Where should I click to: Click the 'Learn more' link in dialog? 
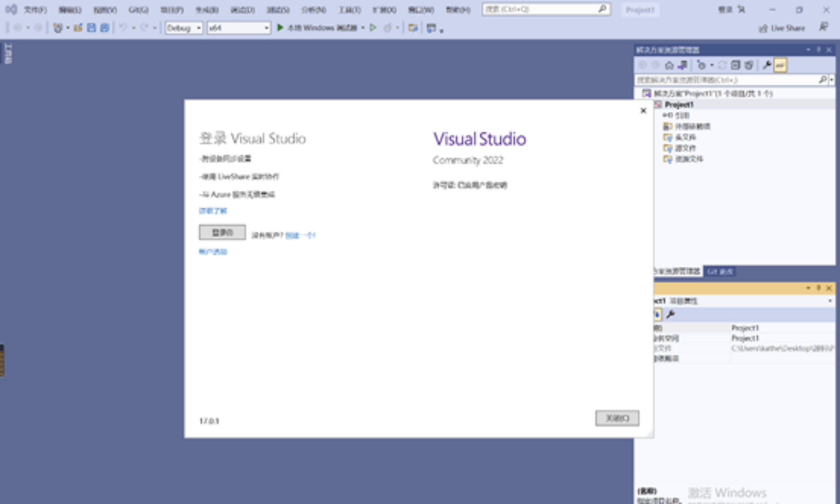point(213,211)
